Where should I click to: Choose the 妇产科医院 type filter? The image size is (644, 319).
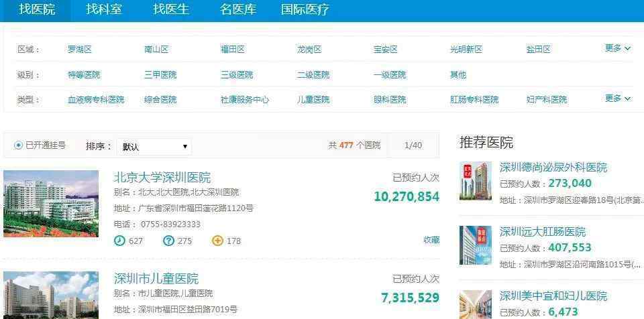click(547, 100)
